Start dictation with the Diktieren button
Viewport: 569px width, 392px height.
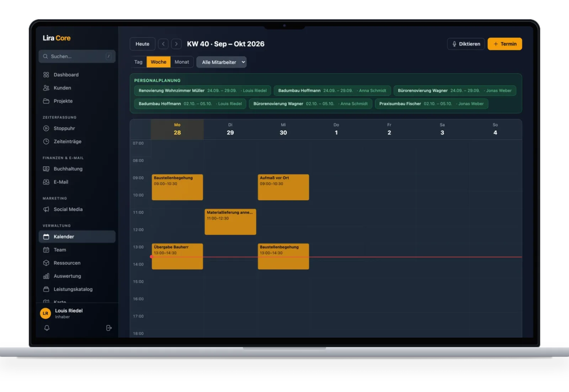(466, 44)
